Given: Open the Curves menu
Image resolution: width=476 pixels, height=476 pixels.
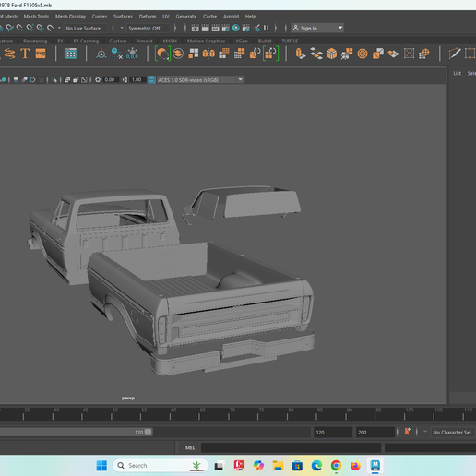Looking at the screenshot, I should coord(100,17).
